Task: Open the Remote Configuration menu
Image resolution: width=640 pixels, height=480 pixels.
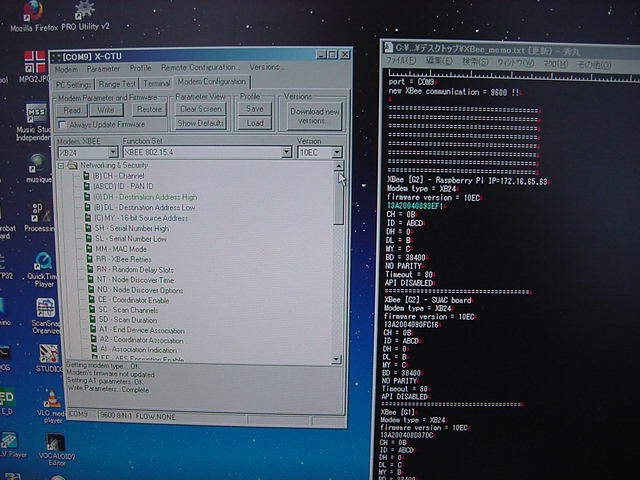Action: [200, 67]
